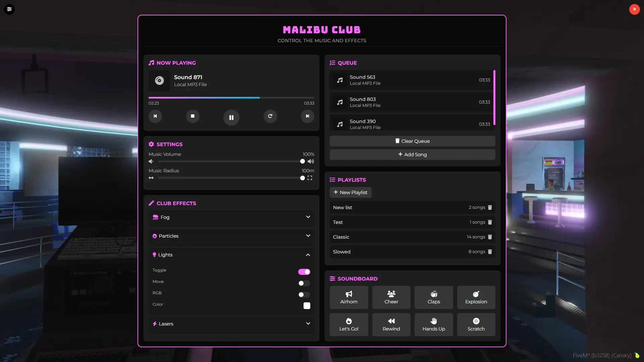Delete the Slowed playlist
This screenshot has width=644, height=362.
[490, 252]
